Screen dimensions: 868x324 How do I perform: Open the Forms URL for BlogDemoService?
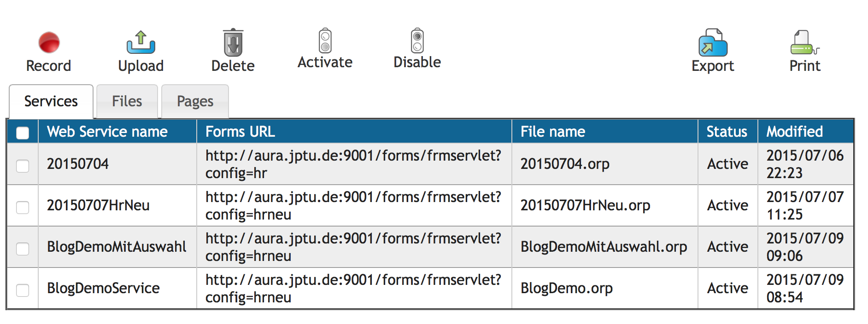[x=353, y=288]
